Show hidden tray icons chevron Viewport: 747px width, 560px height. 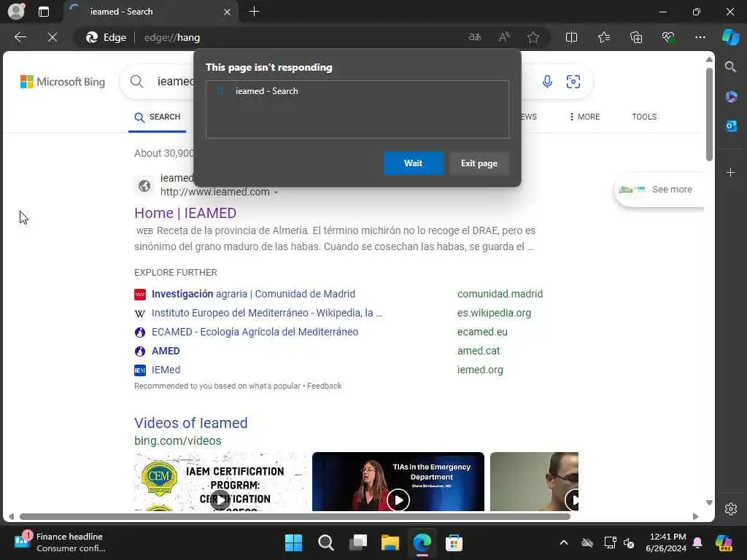[x=564, y=542]
